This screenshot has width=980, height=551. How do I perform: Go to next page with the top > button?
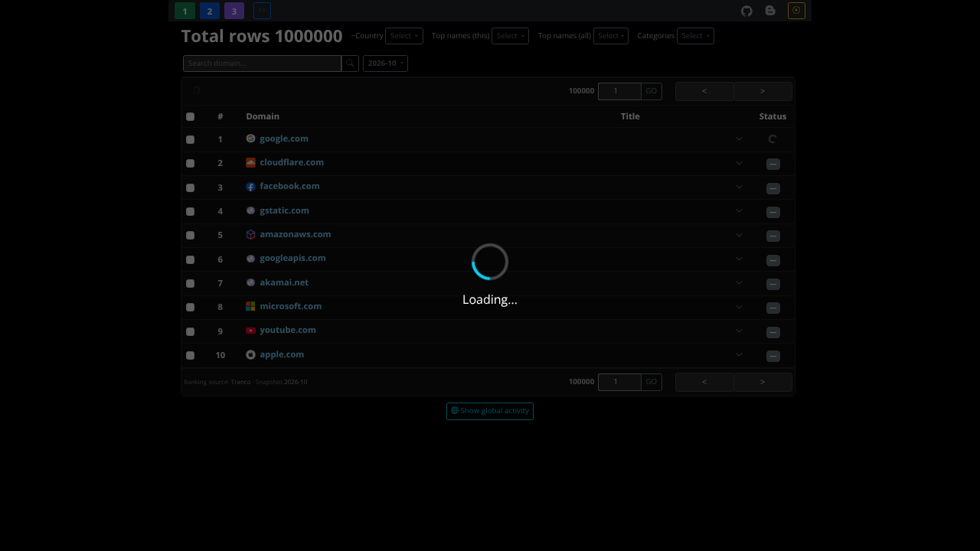coord(763,91)
